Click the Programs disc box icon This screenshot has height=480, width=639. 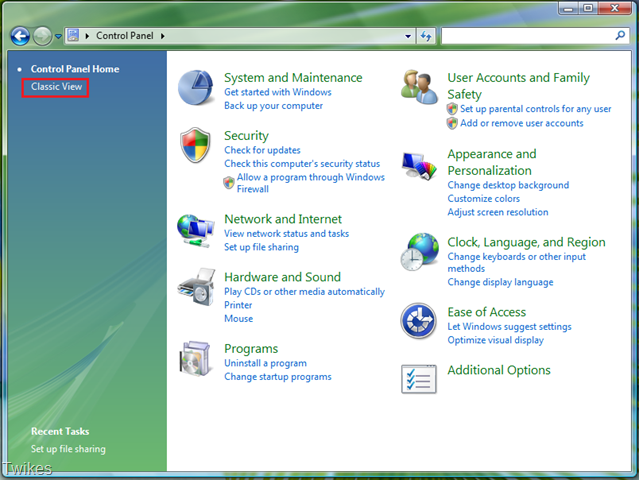[196, 359]
